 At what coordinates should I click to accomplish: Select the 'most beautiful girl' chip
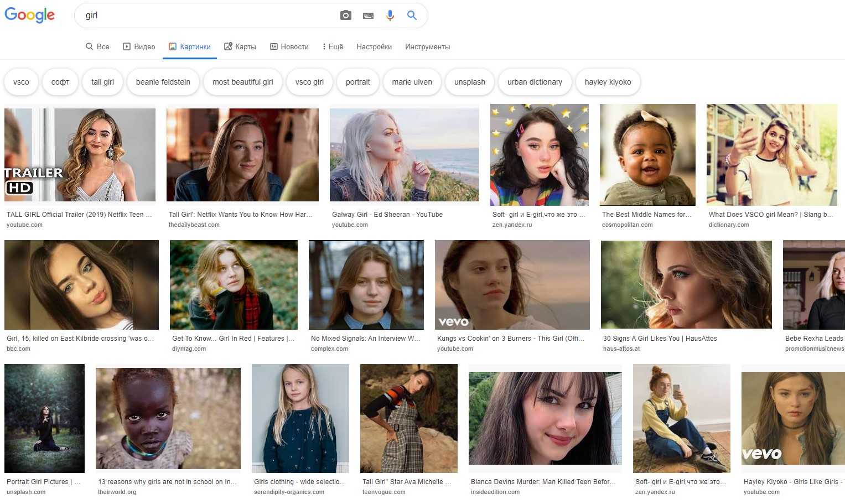coord(243,82)
